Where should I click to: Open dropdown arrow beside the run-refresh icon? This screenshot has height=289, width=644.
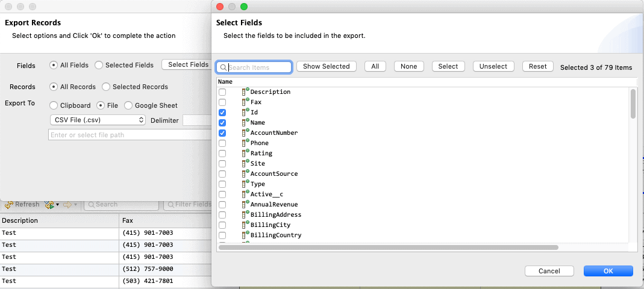point(57,205)
